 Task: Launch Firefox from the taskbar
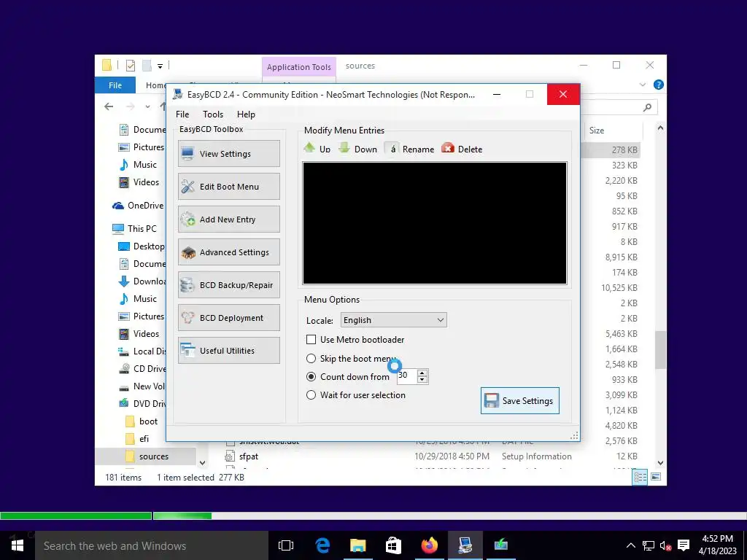(x=429, y=545)
